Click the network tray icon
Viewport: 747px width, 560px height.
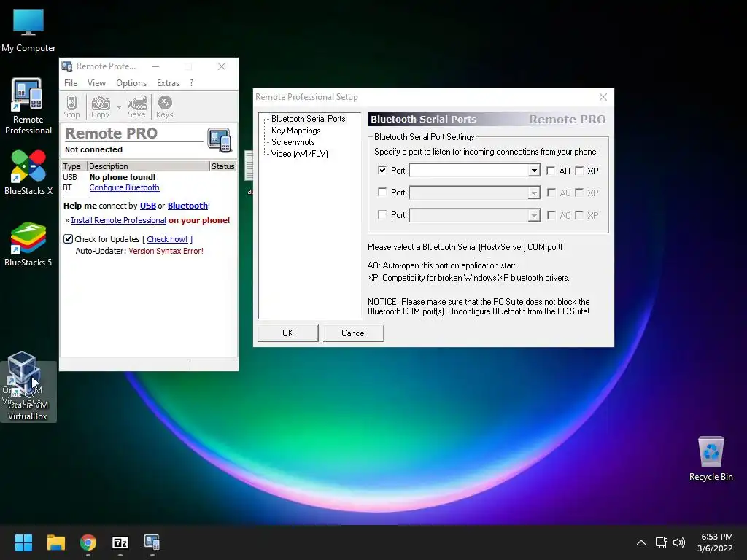(x=661, y=542)
